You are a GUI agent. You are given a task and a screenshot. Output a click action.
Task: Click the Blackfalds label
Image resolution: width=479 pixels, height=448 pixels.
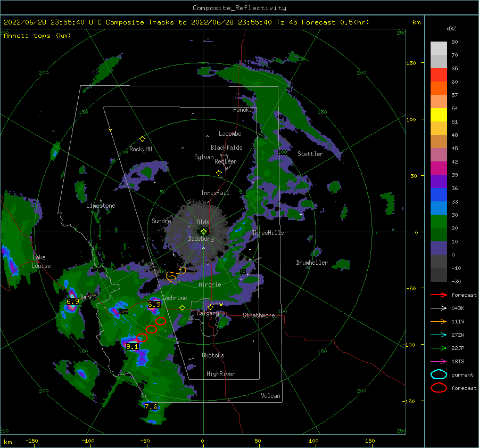pos(226,148)
